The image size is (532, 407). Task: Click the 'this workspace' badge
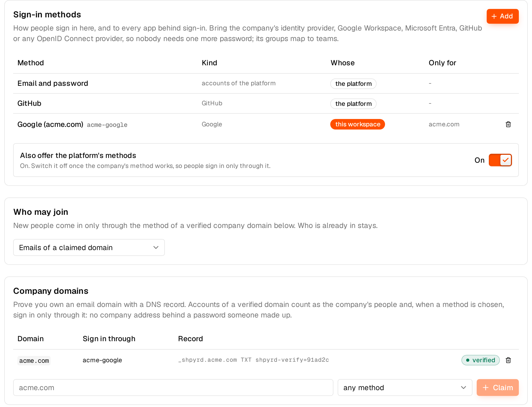(358, 124)
